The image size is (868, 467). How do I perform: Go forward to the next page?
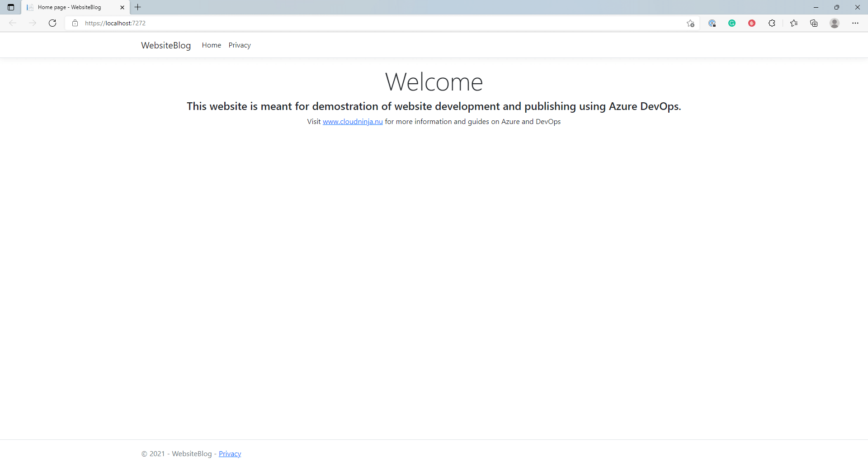pyautogui.click(x=33, y=23)
